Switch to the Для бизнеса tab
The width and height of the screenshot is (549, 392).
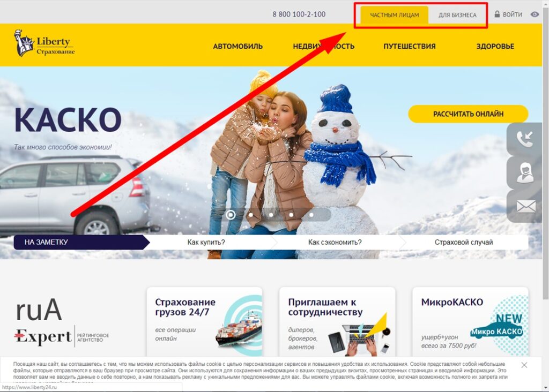pyautogui.click(x=457, y=15)
